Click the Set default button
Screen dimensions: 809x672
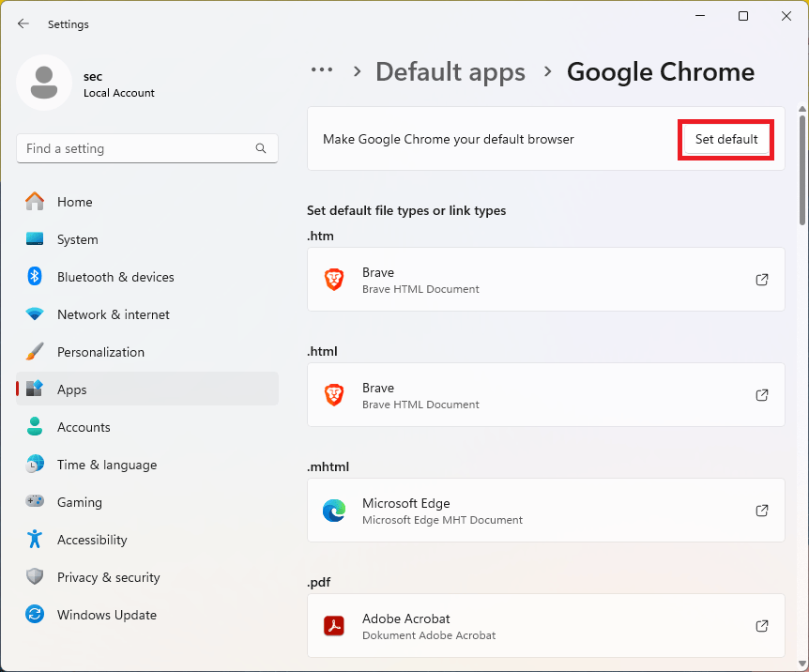[725, 139]
